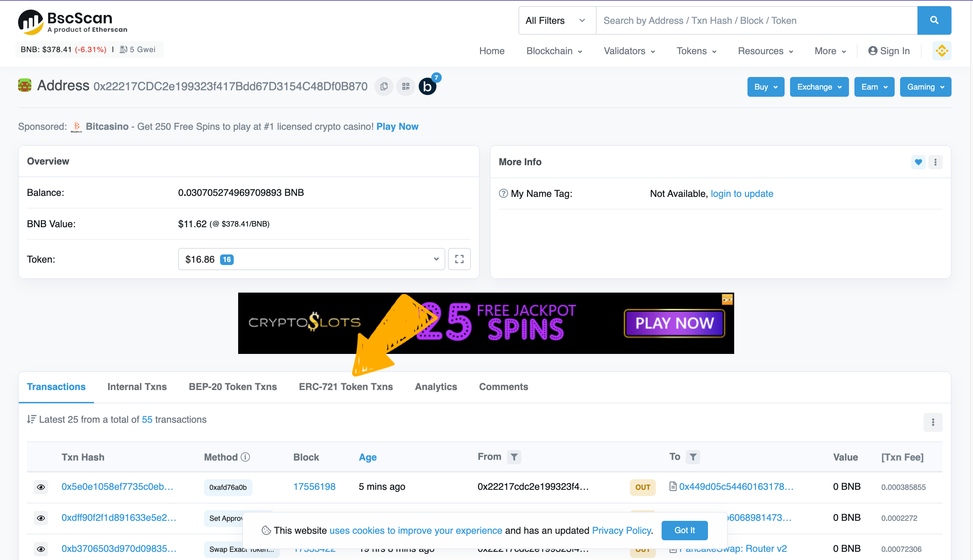Click Got It on cookie notice
This screenshot has height=560, width=973.
pos(684,530)
